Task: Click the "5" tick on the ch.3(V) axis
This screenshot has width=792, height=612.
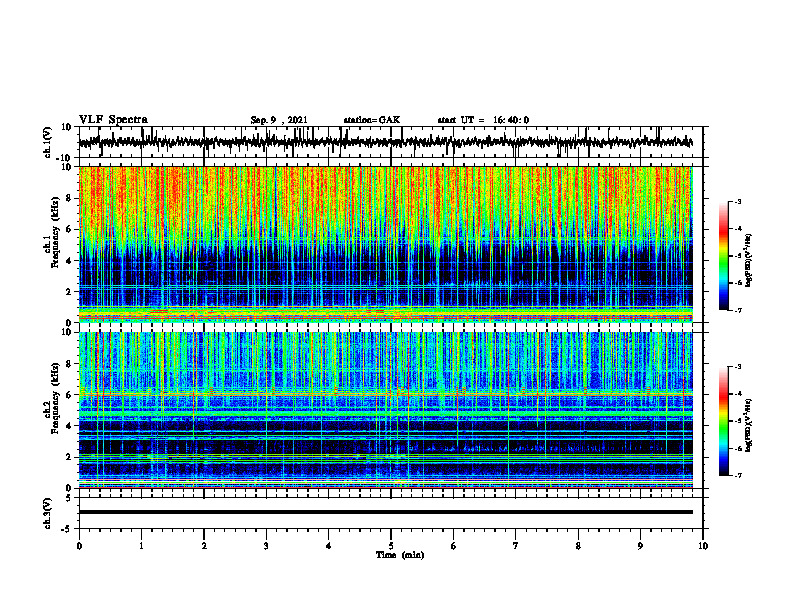Action: [70, 498]
